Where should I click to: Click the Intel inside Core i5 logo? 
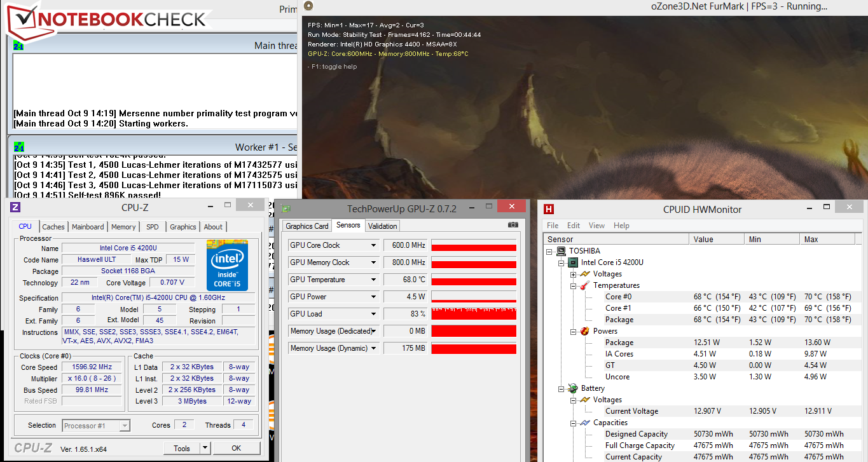(227, 265)
